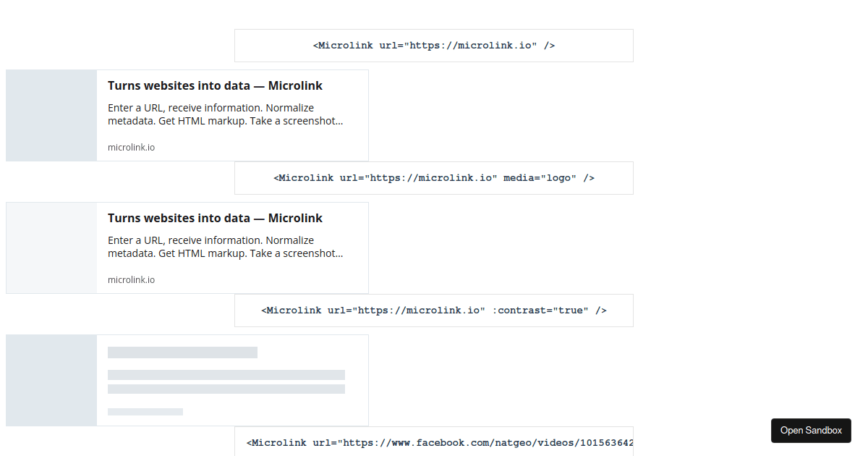This screenshot has width=868, height=456.
Task: Open the first "Turns websites into data" card title
Action: pyautogui.click(x=215, y=85)
